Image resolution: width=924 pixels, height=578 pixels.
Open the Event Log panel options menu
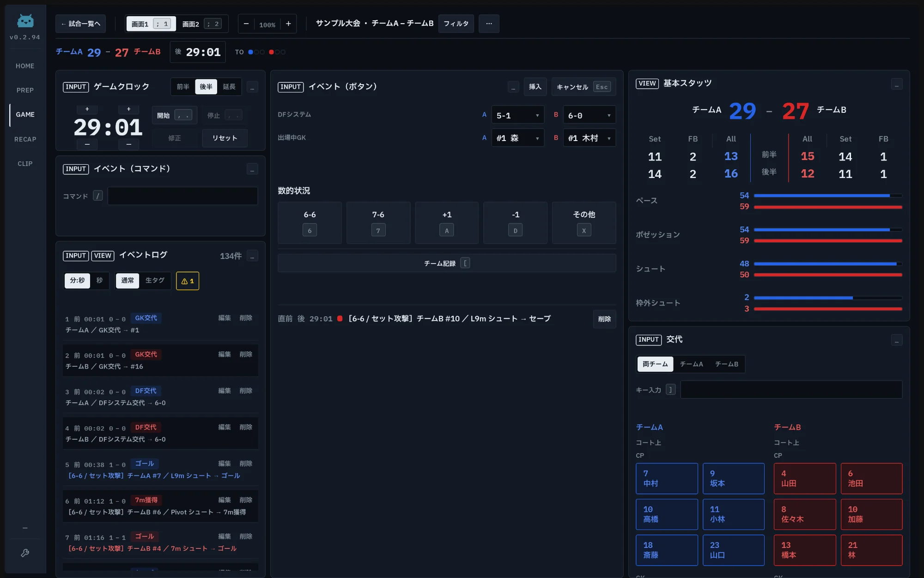[x=252, y=256]
